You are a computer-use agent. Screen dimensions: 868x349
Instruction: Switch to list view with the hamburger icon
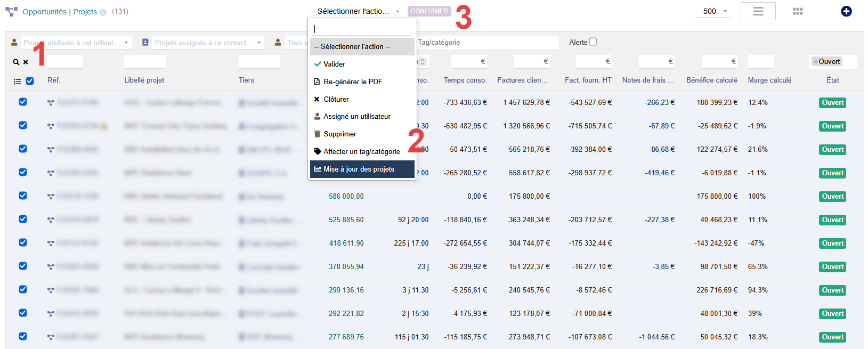[x=758, y=11]
